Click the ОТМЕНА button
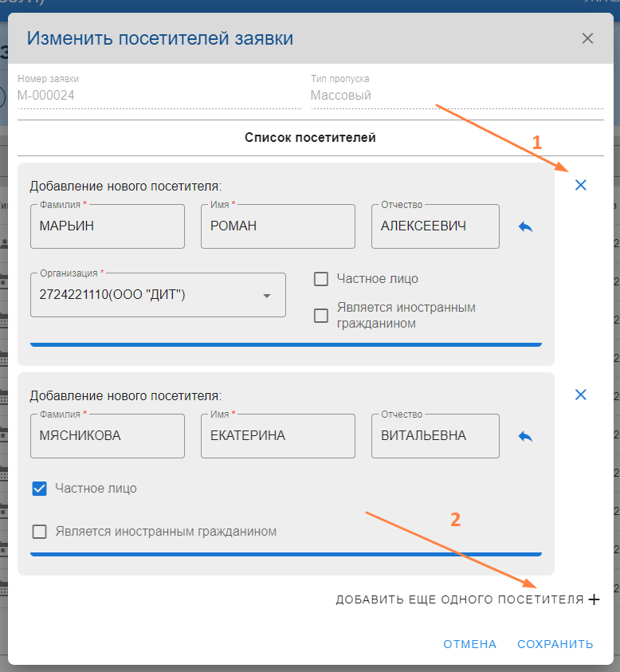Image resolution: width=620 pixels, height=672 pixels. [x=470, y=644]
